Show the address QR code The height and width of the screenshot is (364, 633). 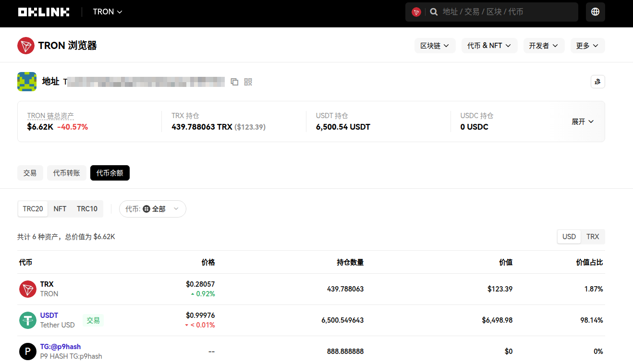pyautogui.click(x=248, y=82)
